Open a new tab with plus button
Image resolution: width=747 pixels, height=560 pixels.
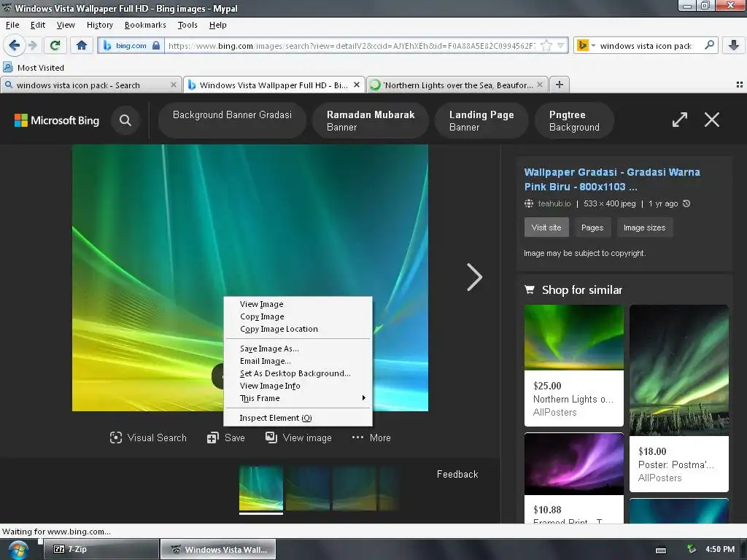pos(560,85)
